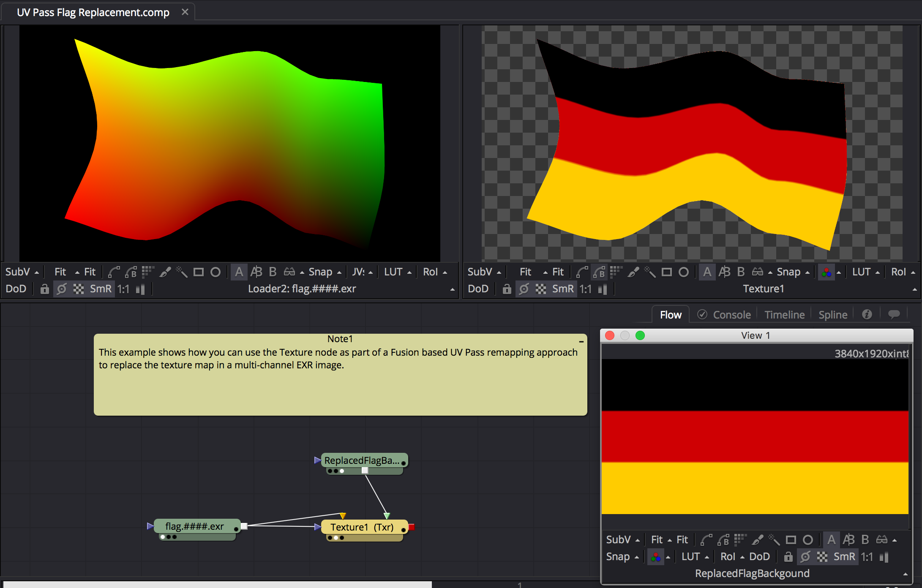This screenshot has height=588, width=922.
Task: Open the LUT dropdown arrow in the Texture1 viewer
Action: [x=878, y=273]
